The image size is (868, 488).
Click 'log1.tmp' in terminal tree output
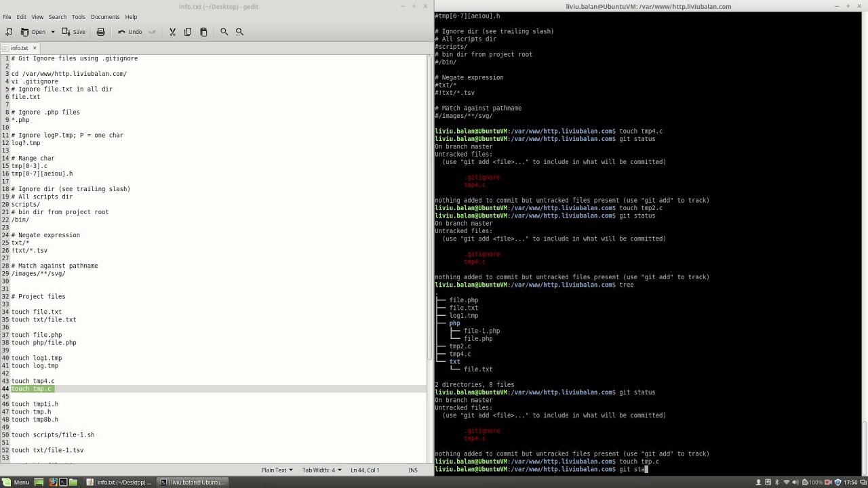click(x=464, y=316)
